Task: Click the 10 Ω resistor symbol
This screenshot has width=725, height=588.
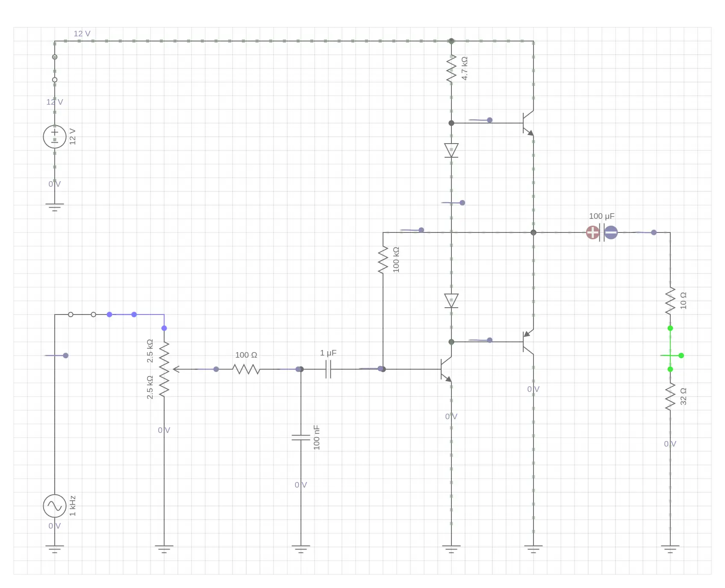Action: click(670, 301)
